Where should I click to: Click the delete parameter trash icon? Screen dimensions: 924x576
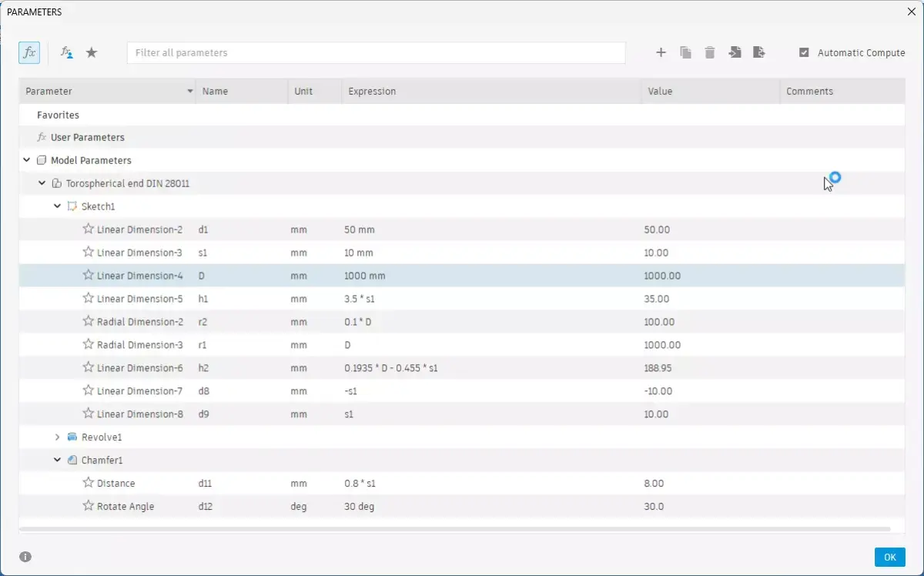coord(710,52)
